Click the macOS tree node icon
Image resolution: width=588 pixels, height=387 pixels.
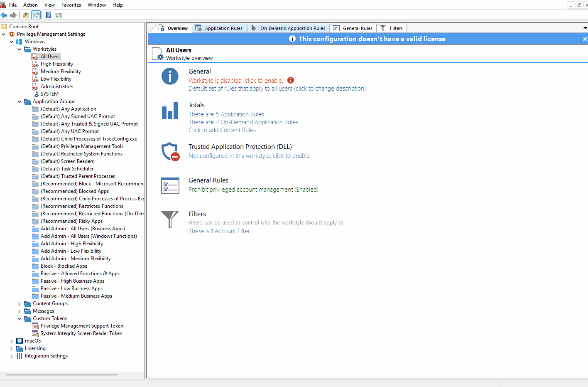19,341
